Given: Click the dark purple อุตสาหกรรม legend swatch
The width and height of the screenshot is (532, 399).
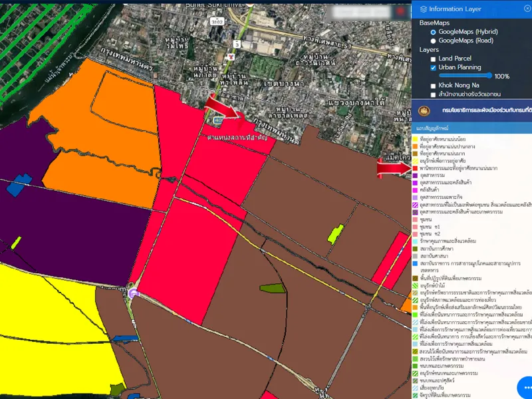Looking at the screenshot, I should (x=415, y=176).
